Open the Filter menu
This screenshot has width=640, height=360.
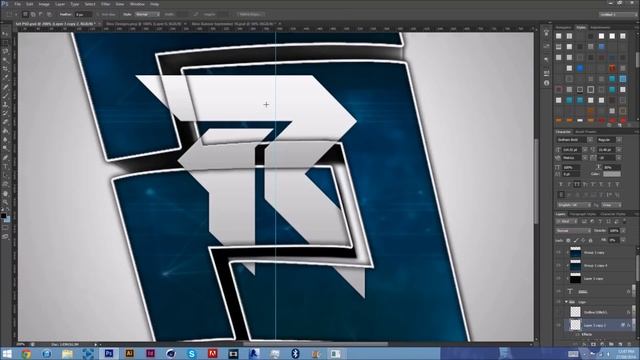(105, 4)
